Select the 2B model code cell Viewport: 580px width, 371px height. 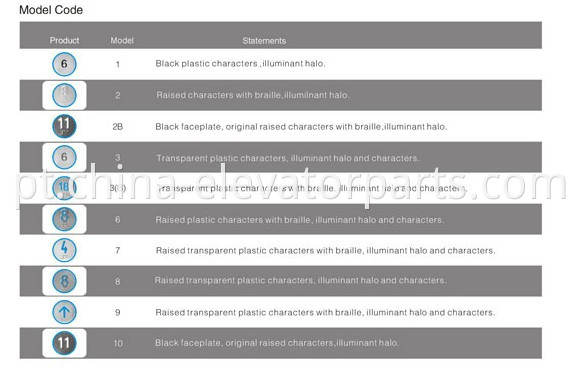118,127
